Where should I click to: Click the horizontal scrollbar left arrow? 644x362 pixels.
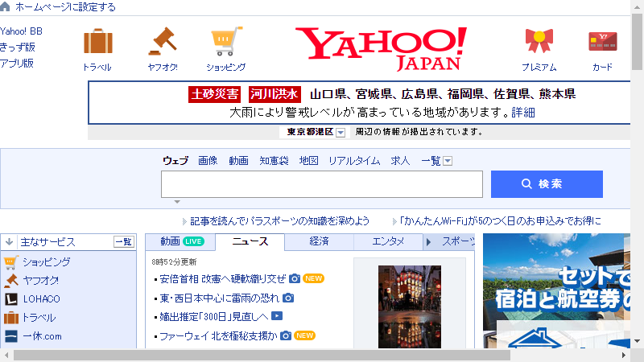click(x=6, y=355)
